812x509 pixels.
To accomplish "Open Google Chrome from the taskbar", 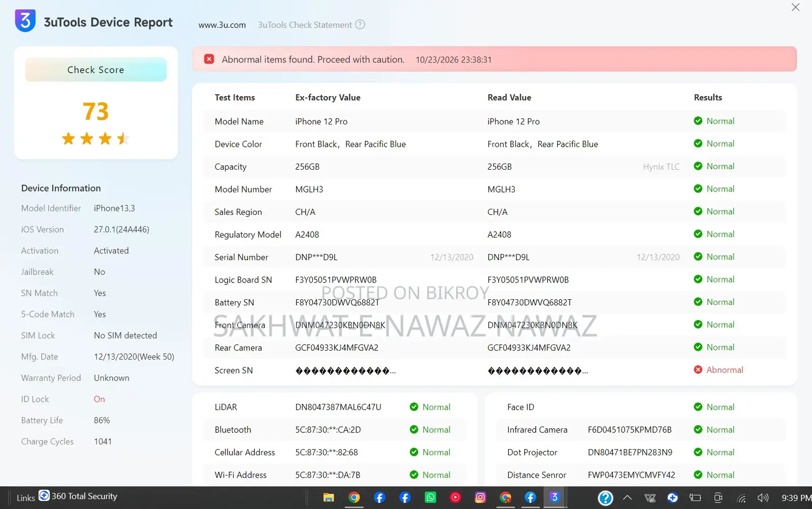I will pos(354,498).
